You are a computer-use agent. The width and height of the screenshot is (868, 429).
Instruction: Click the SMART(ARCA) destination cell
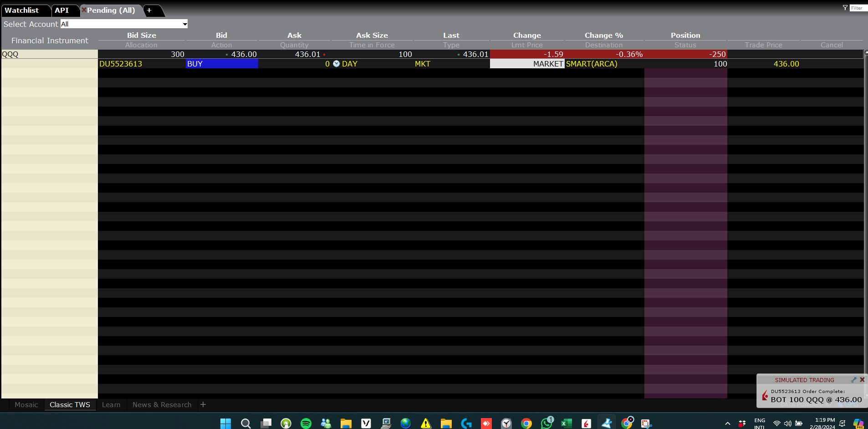click(604, 64)
